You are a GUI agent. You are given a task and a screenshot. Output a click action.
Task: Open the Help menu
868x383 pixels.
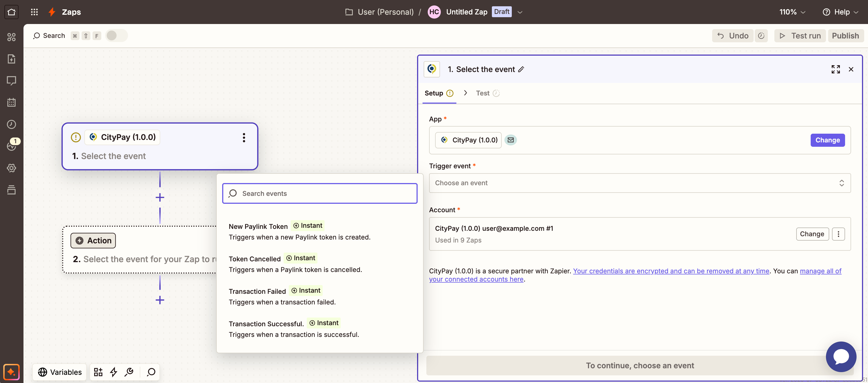point(841,12)
